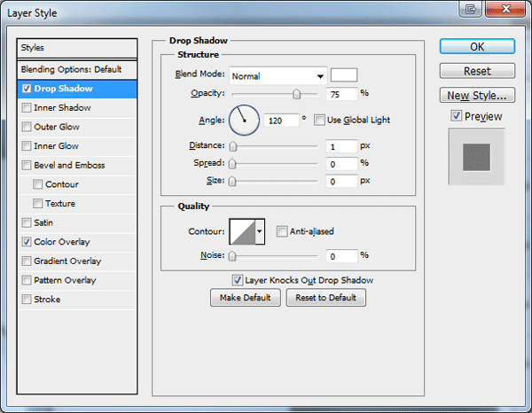Click the Spread slider handle
The image size is (532, 413).
coord(232,164)
